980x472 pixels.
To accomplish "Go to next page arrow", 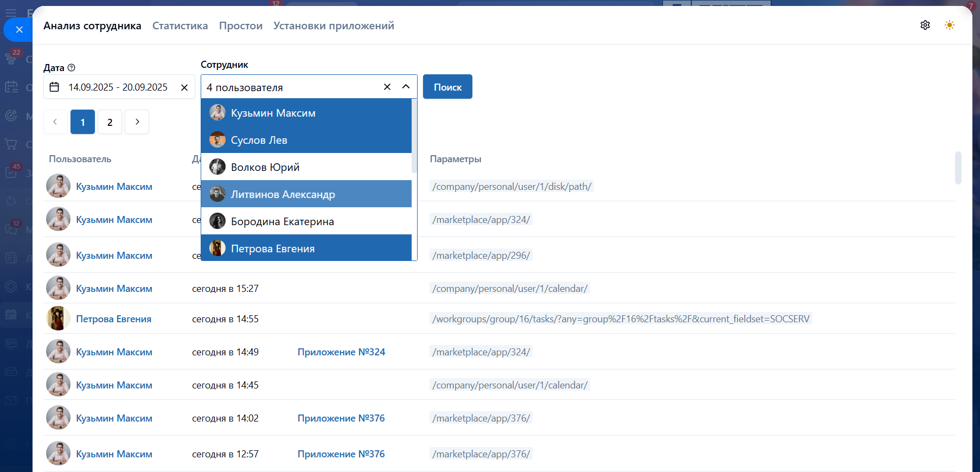I will point(137,122).
